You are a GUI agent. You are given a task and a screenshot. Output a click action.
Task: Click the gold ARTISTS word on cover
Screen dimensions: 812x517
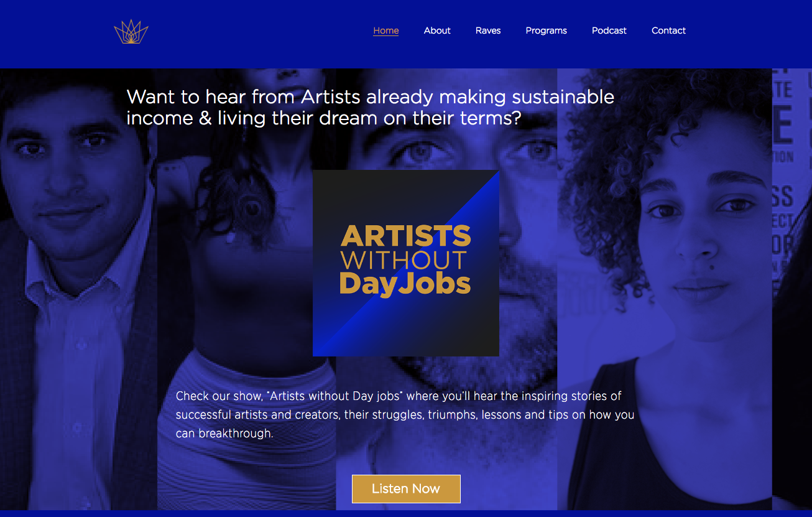(x=405, y=236)
